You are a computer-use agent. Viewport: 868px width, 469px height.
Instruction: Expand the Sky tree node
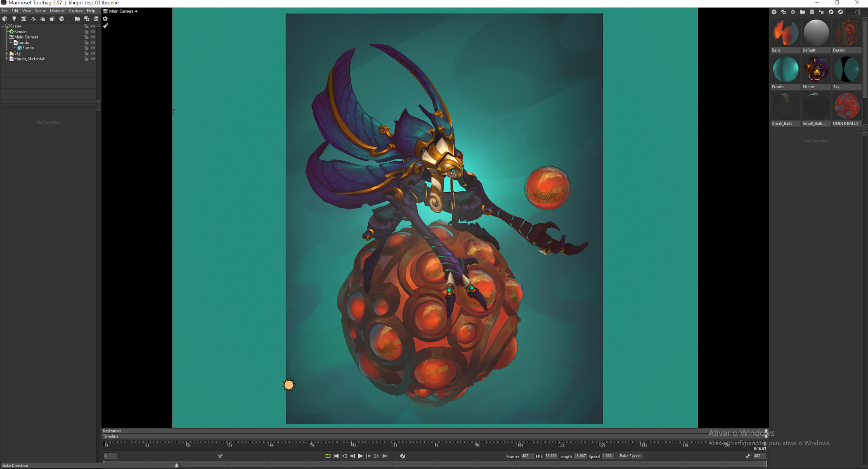point(7,53)
